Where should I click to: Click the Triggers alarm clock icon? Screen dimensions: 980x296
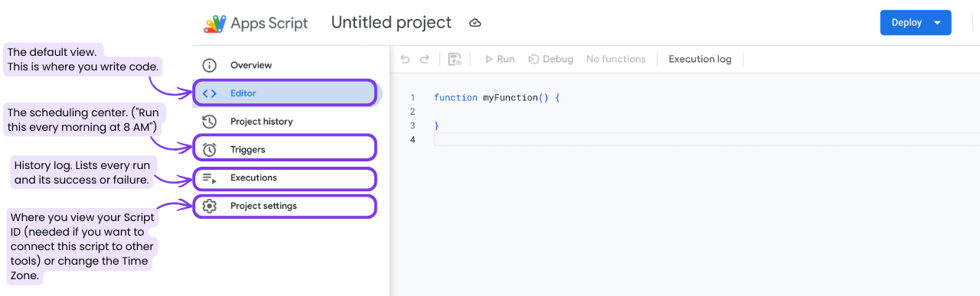(210, 150)
